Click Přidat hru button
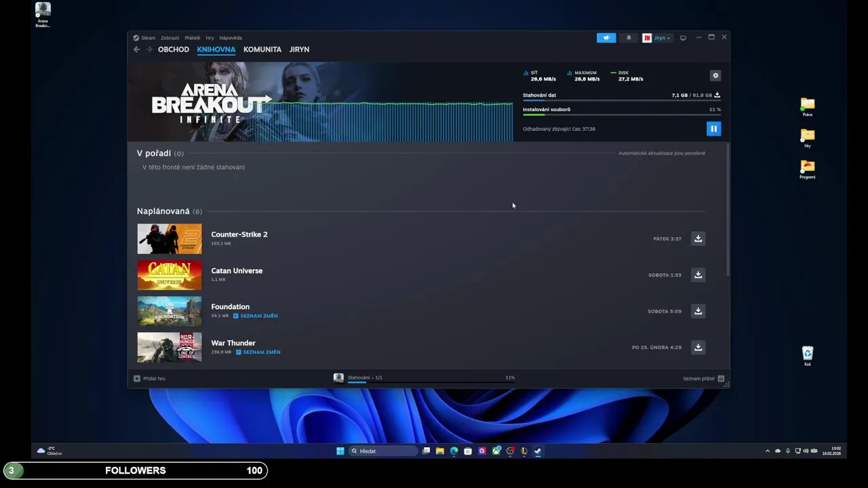Viewport: 868px width, 488px height. [x=149, y=378]
